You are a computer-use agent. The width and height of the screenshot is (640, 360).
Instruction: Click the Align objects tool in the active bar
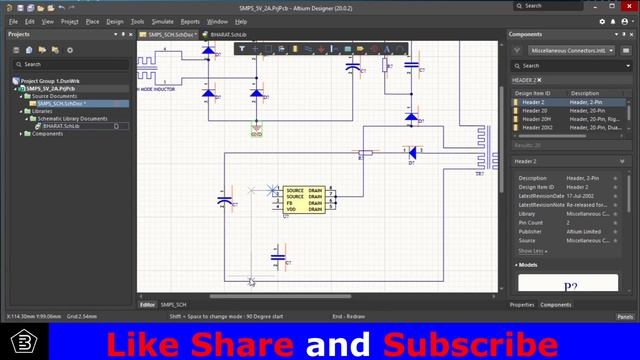pyautogui.click(x=281, y=49)
